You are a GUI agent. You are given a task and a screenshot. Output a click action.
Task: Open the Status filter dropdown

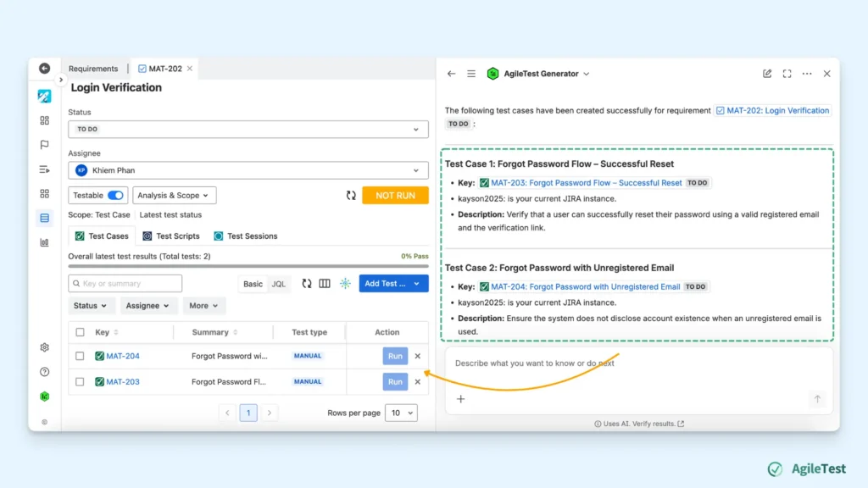click(90, 305)
